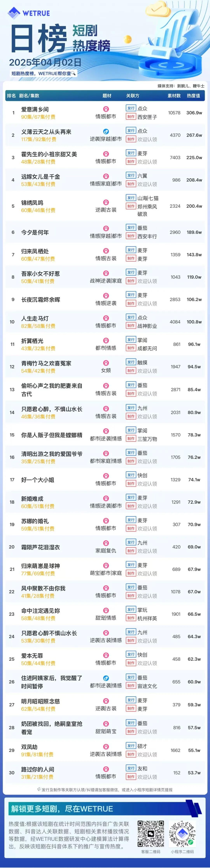Click male gender icon for 住进阿姨家后 drama

tap(106, 678)
